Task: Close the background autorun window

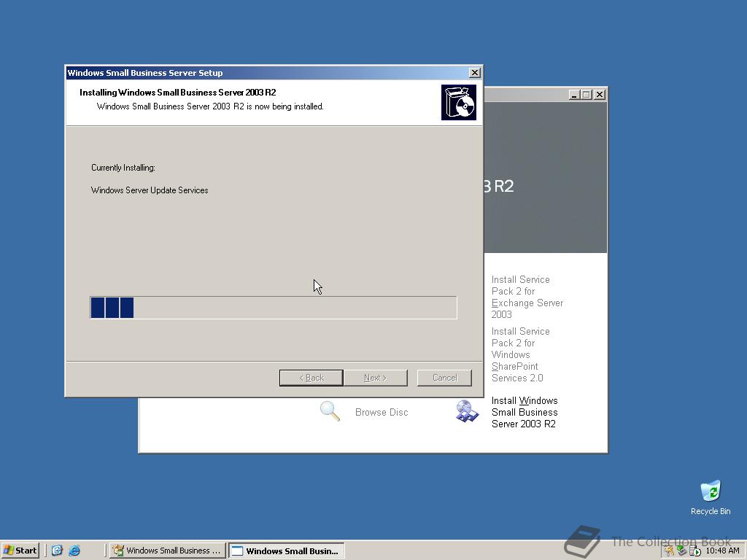Action: pyautogui.click(x=600, y=95)
